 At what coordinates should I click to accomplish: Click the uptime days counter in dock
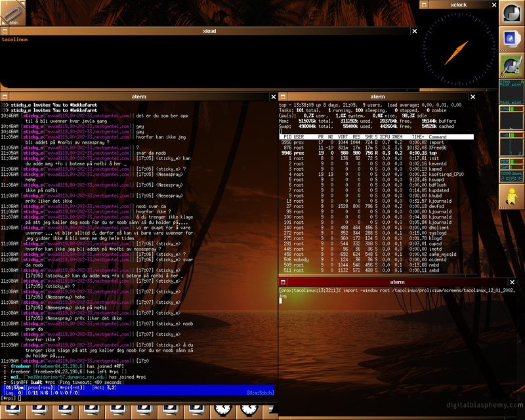[512, 176]
